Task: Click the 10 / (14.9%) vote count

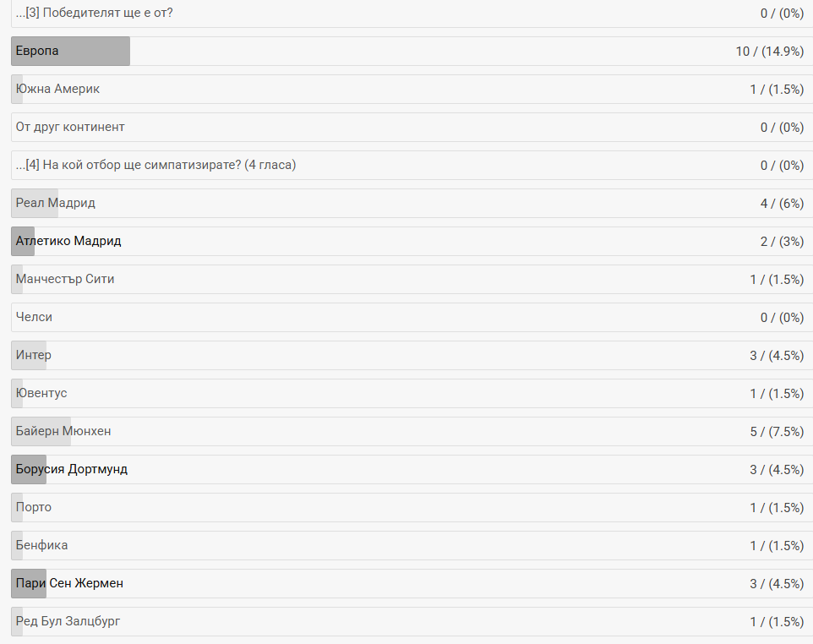Action: [x=769, y=52]
